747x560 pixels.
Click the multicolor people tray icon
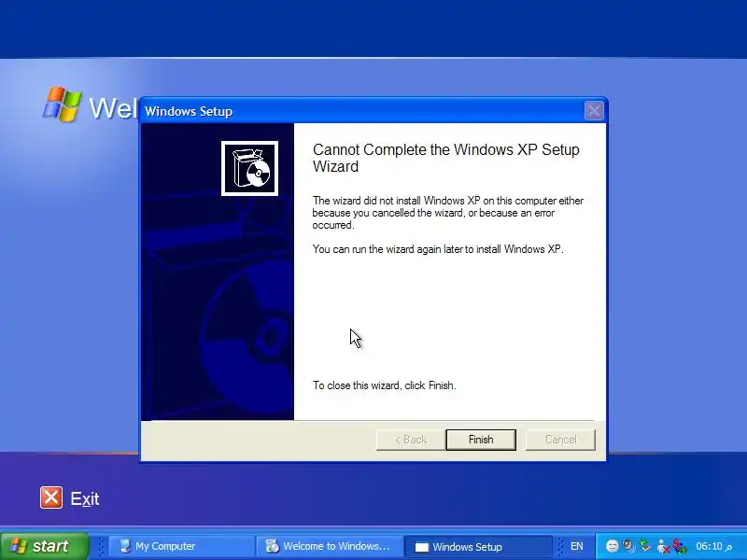tap(679, 546)
